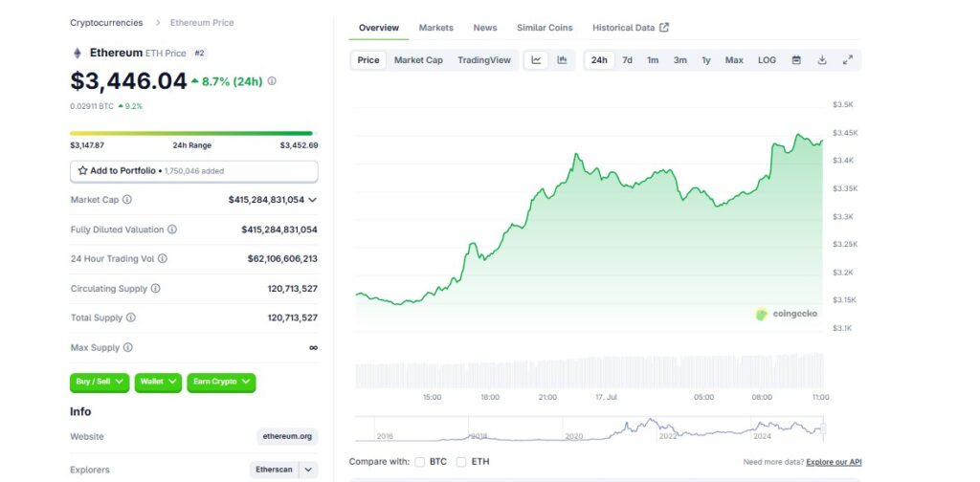This screenshot has height=482, width=980.
Task: Open the Overview tab
Action: pos(379,28)
